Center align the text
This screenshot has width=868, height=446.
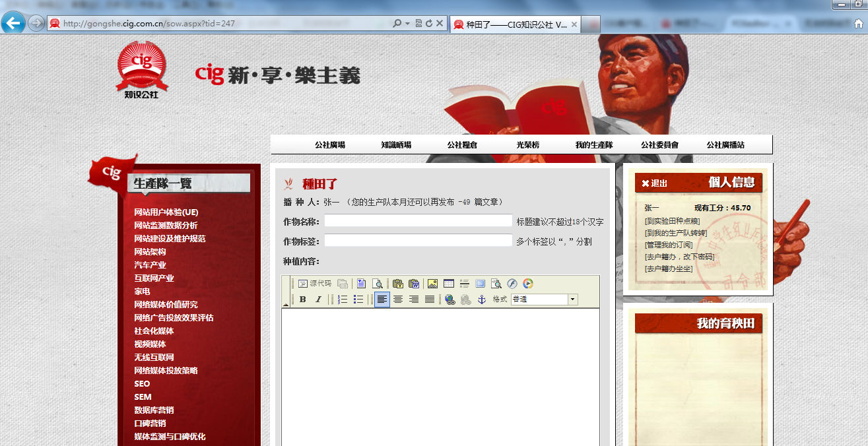[x=398, y=300]
